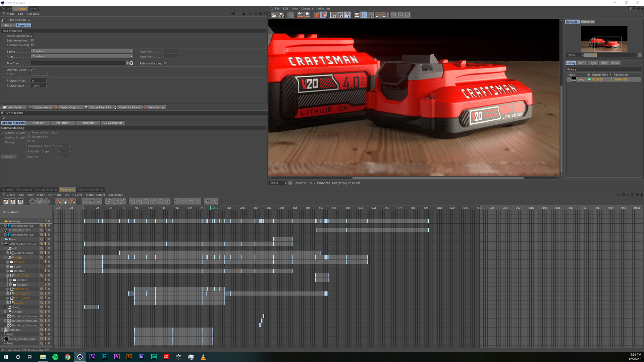The image size is (644, 362).
Task: Enable the Solo Animation checkbox
Action: click(x=32, y=41)
